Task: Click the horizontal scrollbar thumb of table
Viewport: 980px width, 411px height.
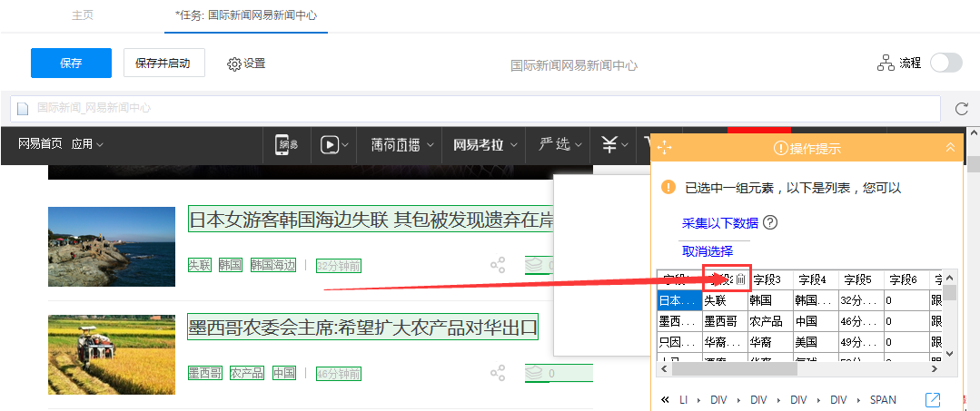Action: (734, 369)
